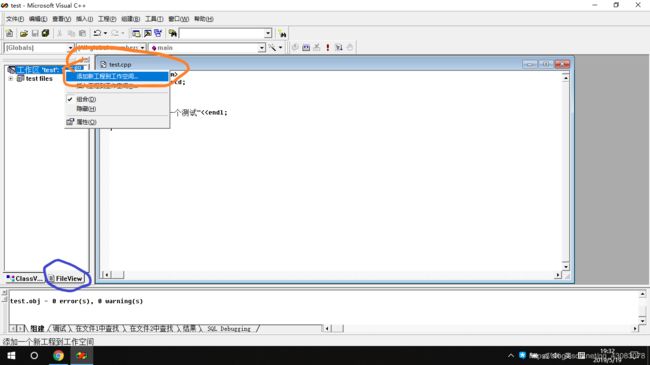Click the Undo arrow icon
650x365 pixels.
[97, 33]
